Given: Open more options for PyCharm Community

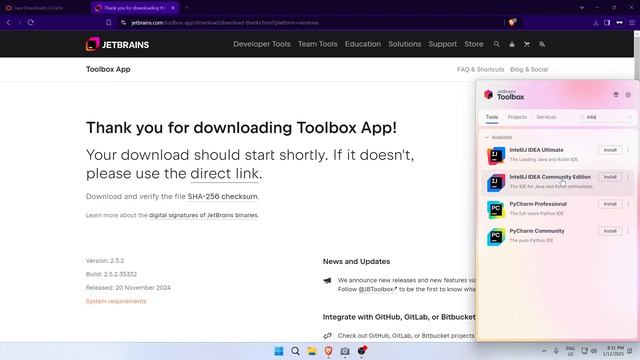Looking at the screenshot, I should click(629, 231).
